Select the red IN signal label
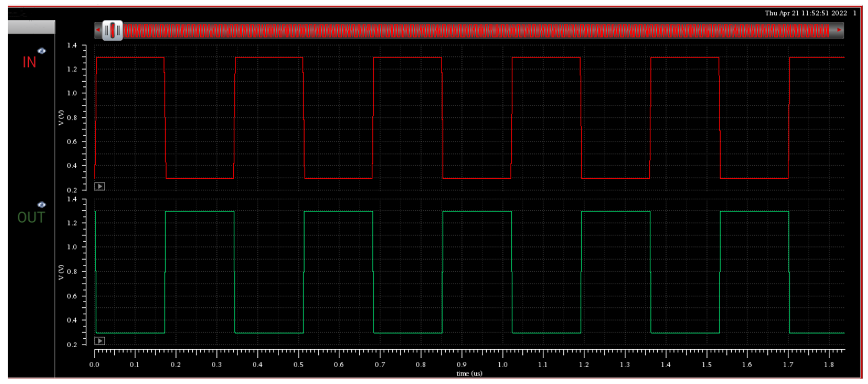 [x=29, y=62]
